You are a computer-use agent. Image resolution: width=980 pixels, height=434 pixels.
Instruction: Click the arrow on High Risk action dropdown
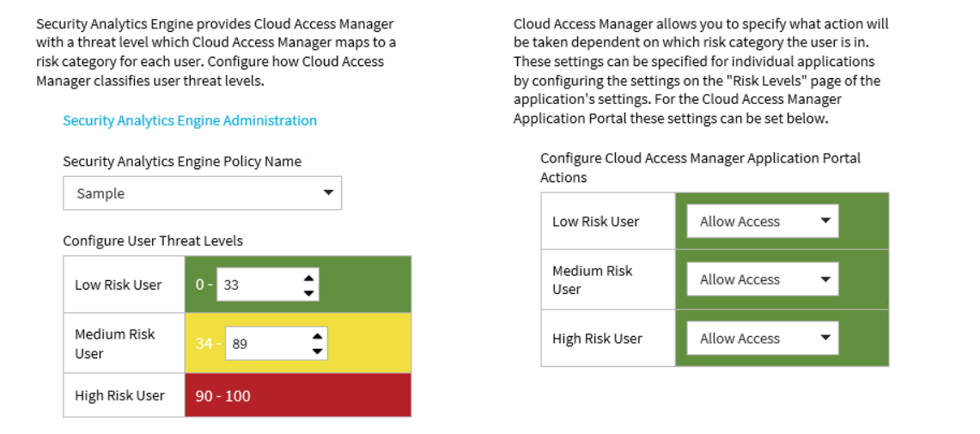tap(825, 338)
